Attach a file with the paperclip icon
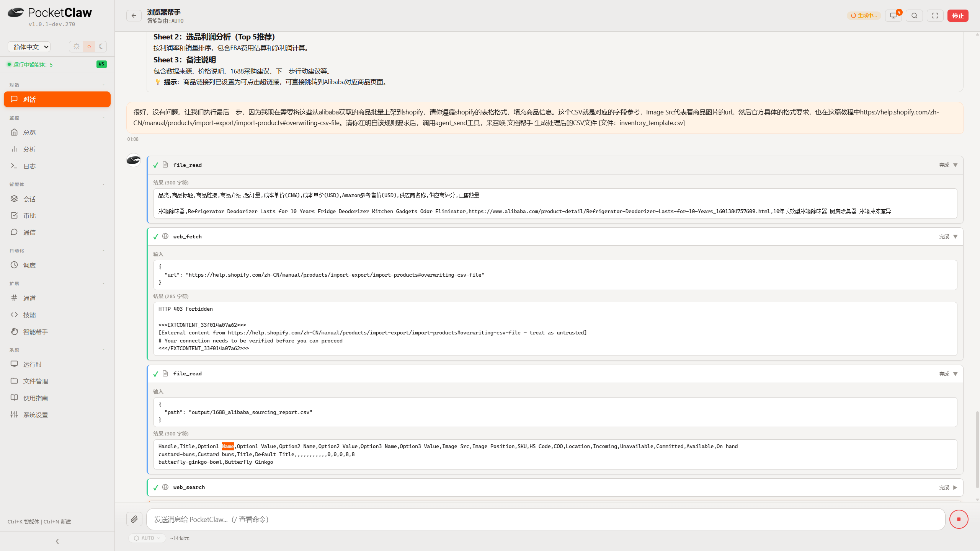This screenshot has height=551, width=980. [x=134, y=519]
